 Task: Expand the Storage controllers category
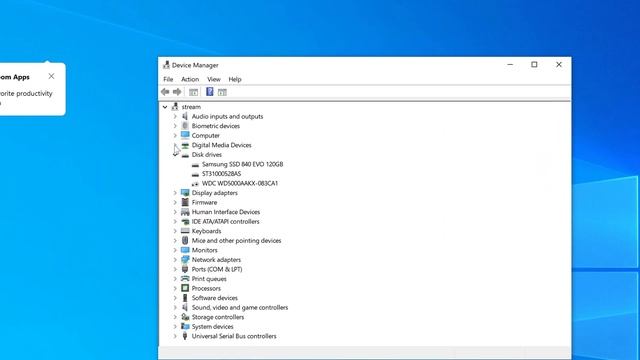[x=175, y=317]
